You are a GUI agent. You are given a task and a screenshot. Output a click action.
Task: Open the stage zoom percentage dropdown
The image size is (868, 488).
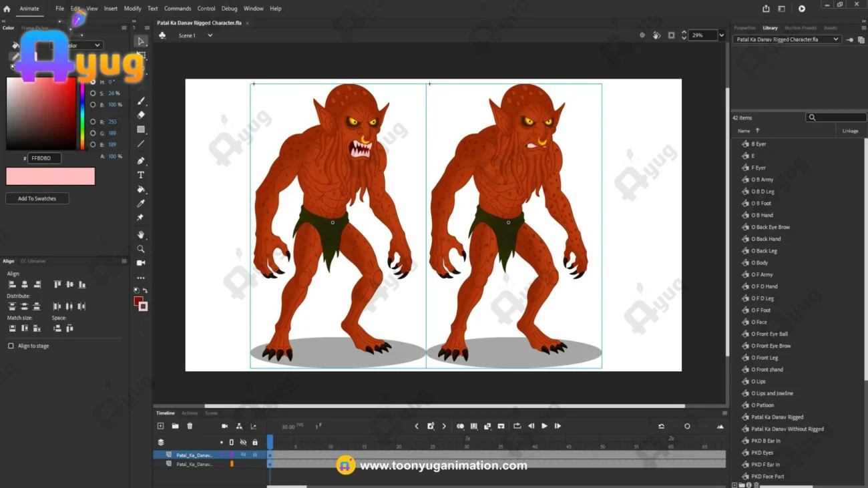coord(721,35)
